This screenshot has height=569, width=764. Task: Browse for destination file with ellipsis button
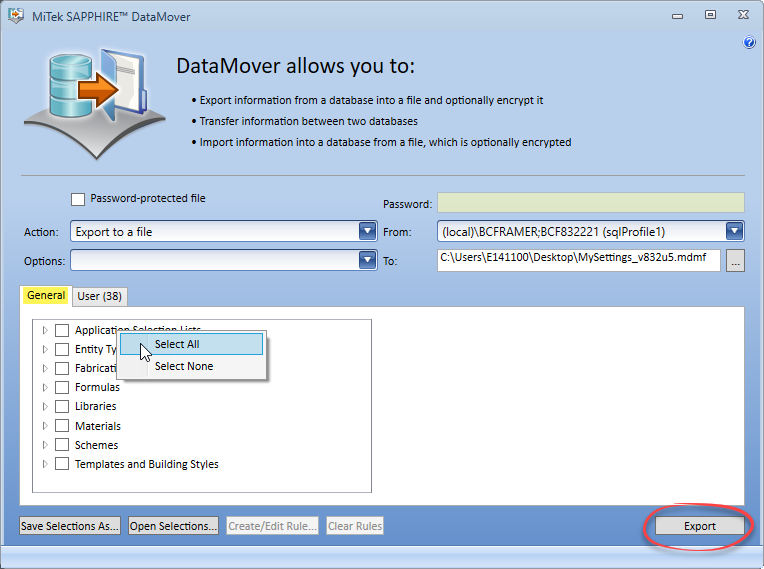(x=735, y=261)
